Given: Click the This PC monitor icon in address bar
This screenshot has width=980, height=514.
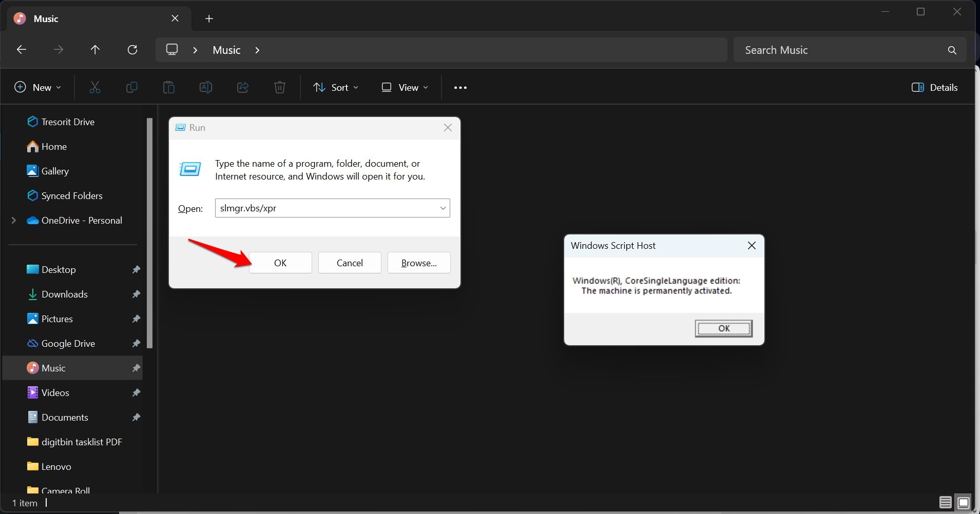Looking at the screenshot, I should (172, 50).
